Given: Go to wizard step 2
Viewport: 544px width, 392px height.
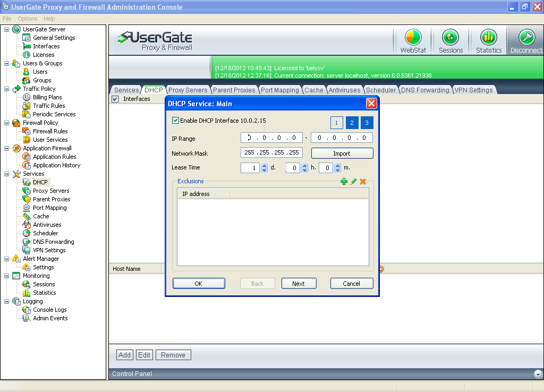Looking at the screenshot, I should click(x=352, y=123).
